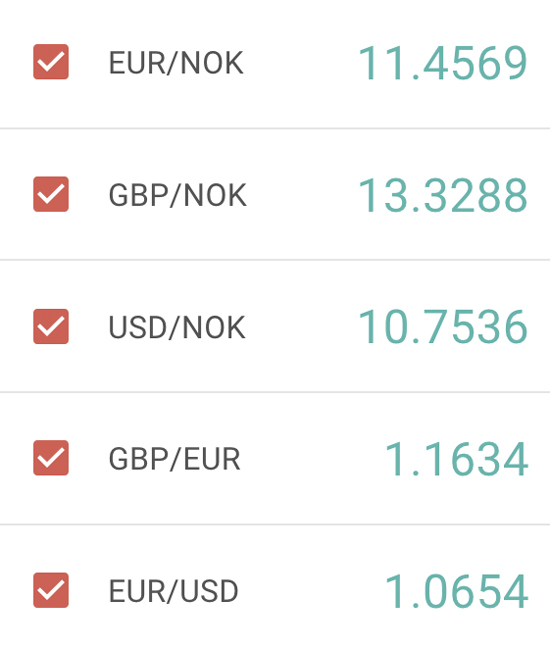
Task: Click the white checkmark beside EUR/USD
Action: pyautogui.click(x=51, y=591)
